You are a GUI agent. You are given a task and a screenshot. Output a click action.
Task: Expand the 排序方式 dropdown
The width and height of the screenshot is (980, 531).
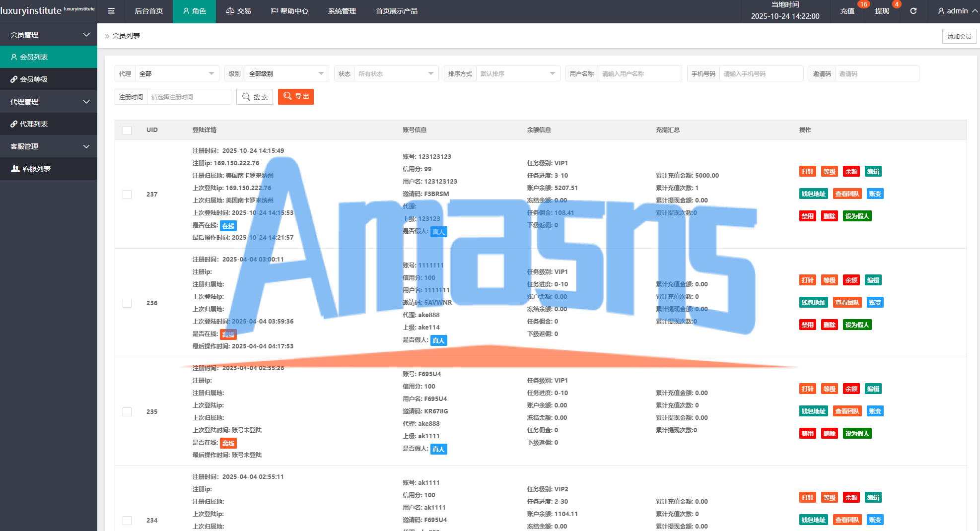click(517, 74)
